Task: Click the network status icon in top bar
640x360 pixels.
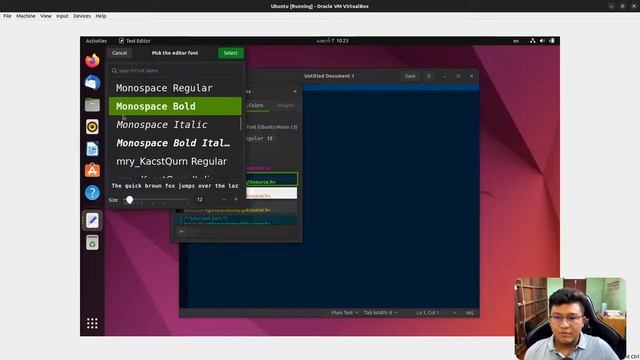Action: pos(533,41)
